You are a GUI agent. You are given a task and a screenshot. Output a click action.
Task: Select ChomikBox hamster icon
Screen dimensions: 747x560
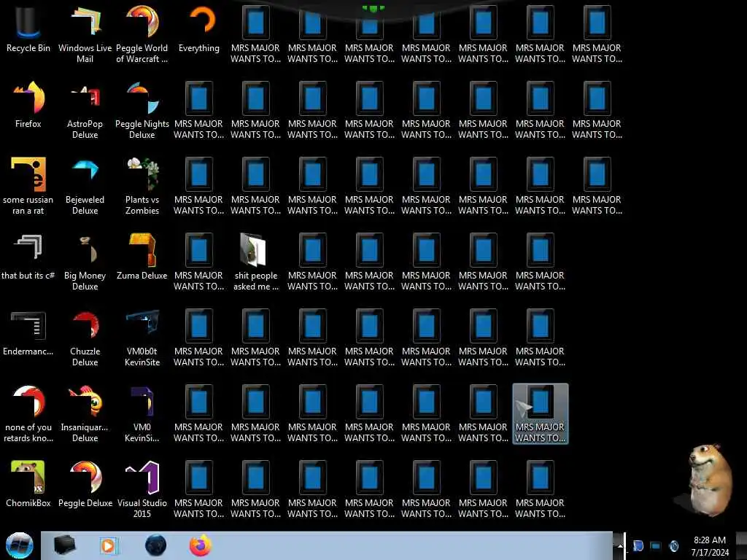pos(28,485)
